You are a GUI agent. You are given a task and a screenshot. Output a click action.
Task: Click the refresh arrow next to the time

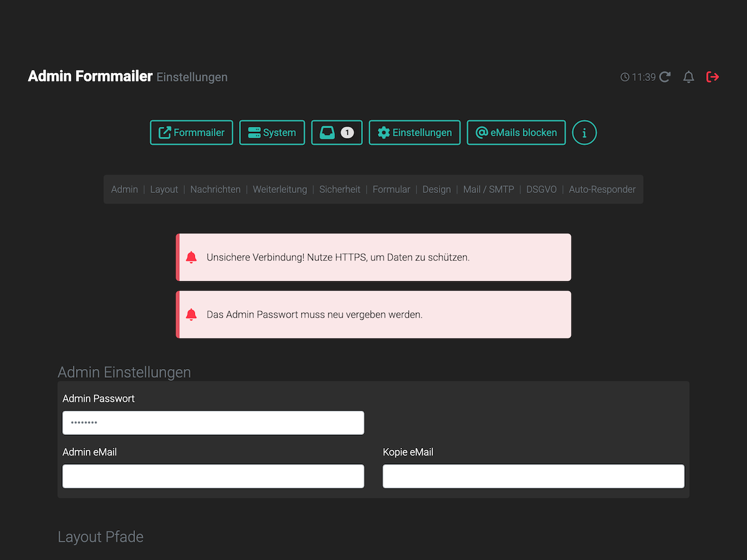665,77
